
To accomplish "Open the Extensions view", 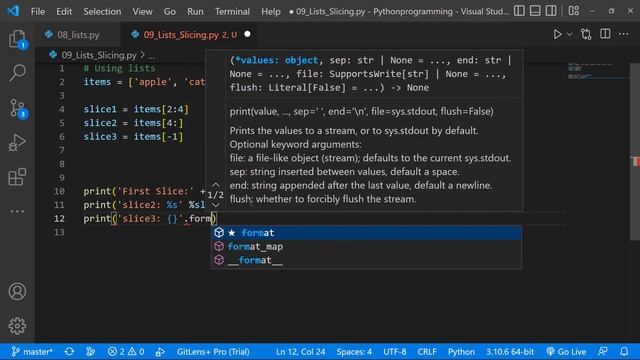I will click(17, 177).
